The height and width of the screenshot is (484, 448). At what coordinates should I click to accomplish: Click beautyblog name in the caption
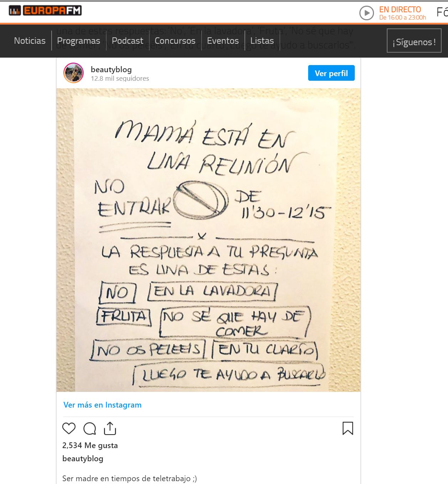[x=83, y=458]
